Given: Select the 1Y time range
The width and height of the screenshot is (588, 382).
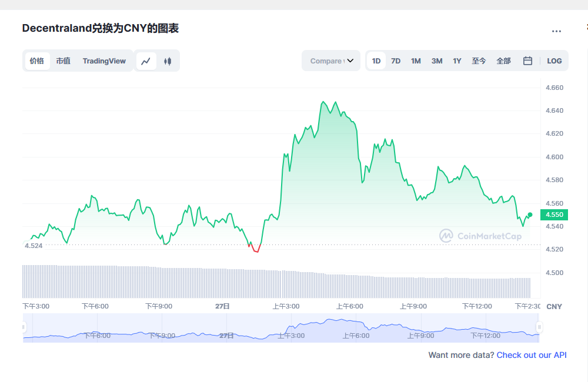Looking at the screenshot, I should click(457, 61).
